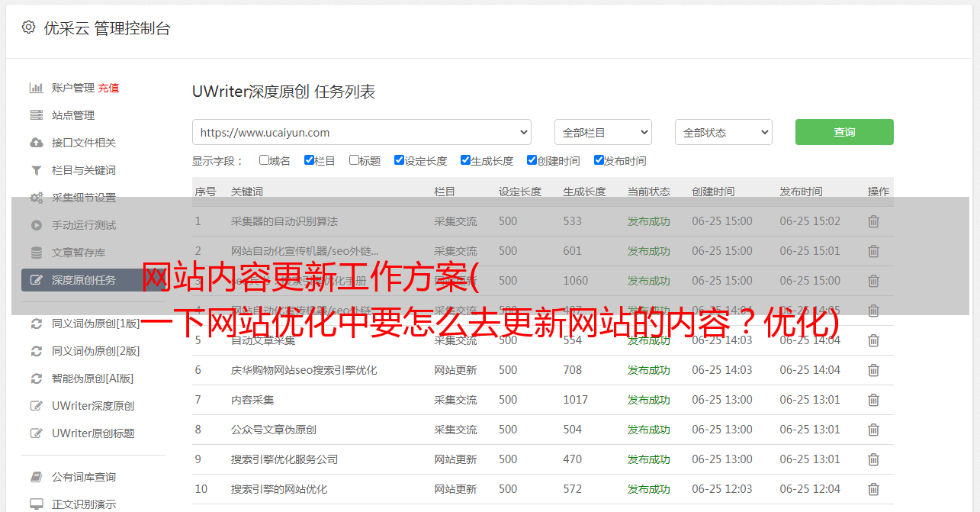Click the gear icon beside 优采云 管理控制台

click(28, 27)
